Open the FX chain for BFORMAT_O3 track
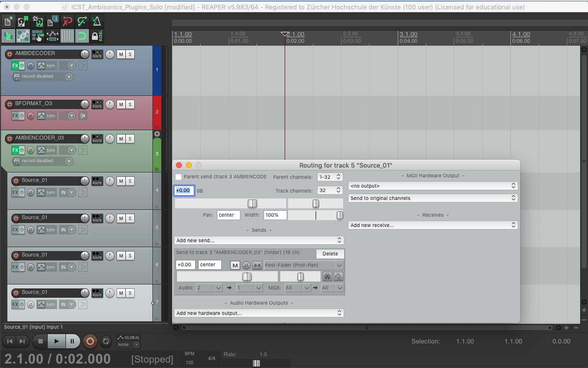This screenshot has width=588, height=368. point(15,116)
